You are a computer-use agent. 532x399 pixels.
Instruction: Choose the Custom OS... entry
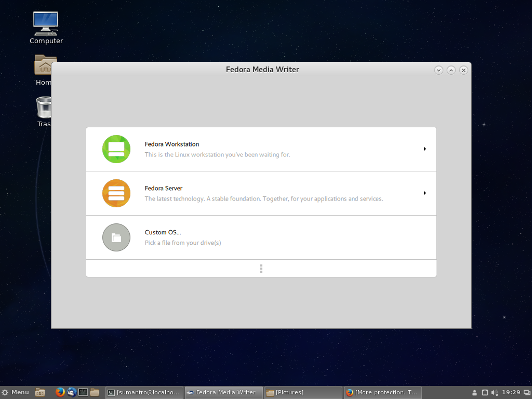pos(261,237)
